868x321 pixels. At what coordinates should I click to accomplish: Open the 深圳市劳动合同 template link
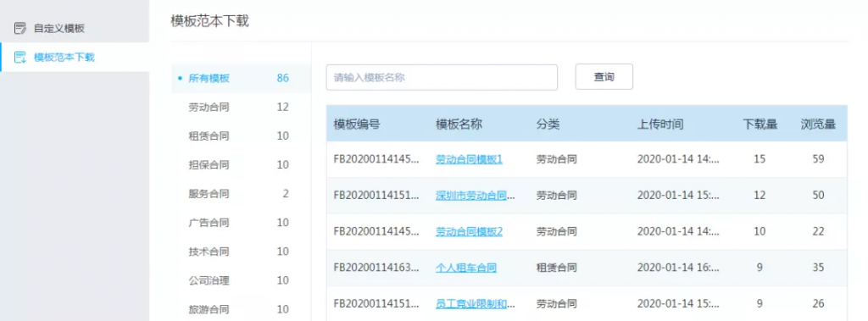[x=476, y=196]
